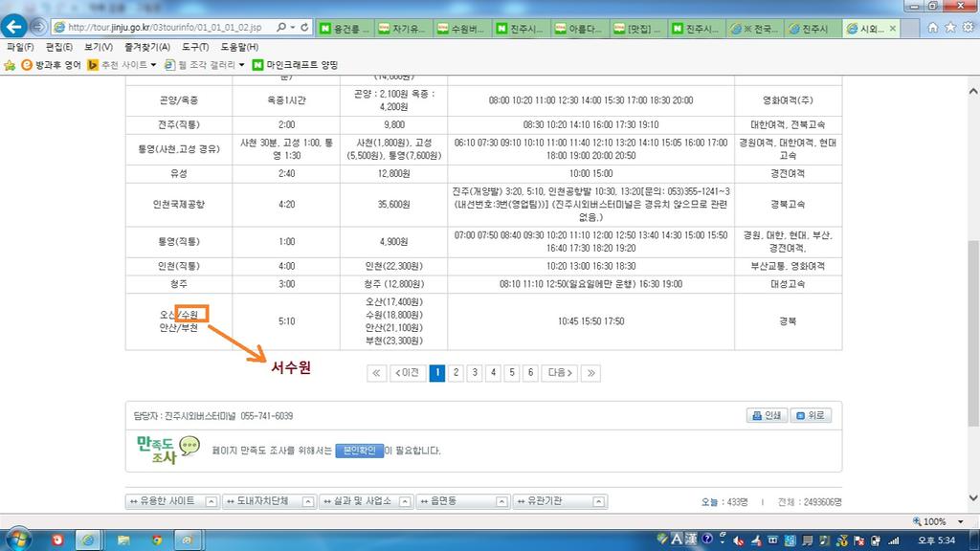The height and width of the screenshot is (551, 980).
Task: Open Favorites star icon at top right
Action: point(950,28)
